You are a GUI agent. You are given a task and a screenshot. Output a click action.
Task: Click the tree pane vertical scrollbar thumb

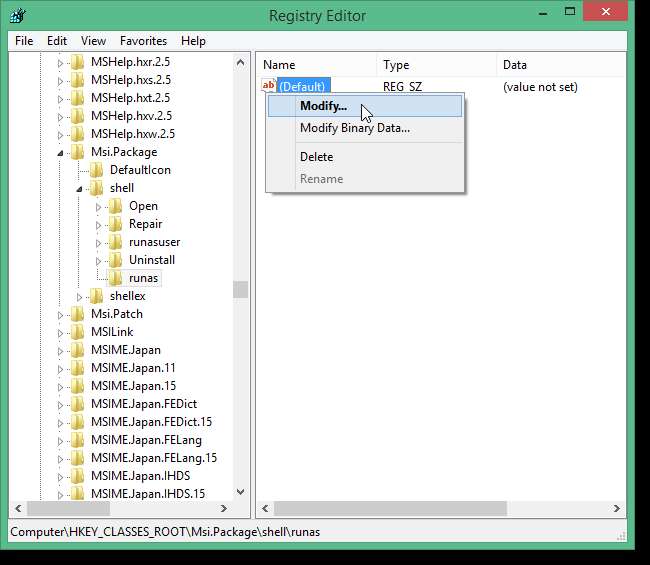click(240, 289)
